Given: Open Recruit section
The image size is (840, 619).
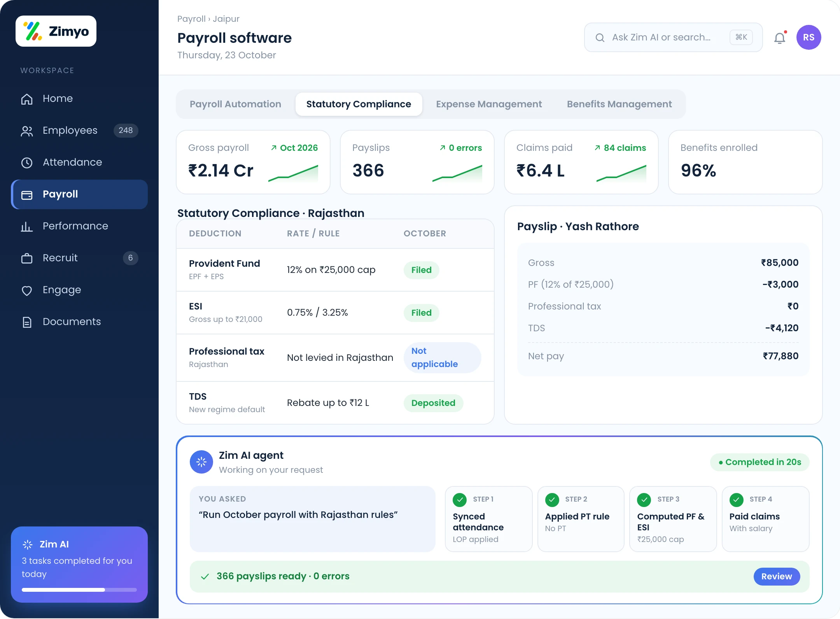Looking at the screenshot, I should click(79, 258).
